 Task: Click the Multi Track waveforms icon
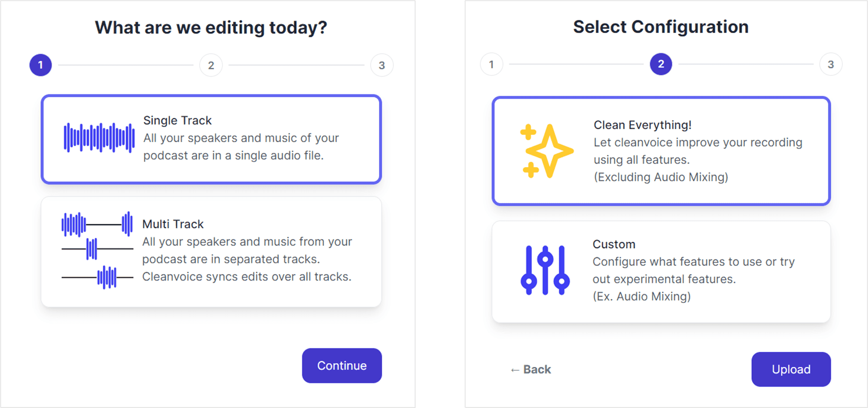click(97, 250)
